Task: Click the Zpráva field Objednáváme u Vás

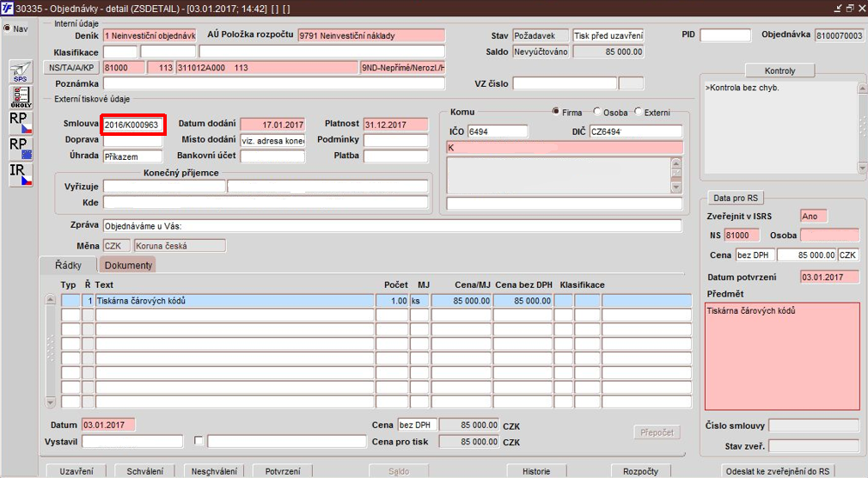Action: pos(393,226)
